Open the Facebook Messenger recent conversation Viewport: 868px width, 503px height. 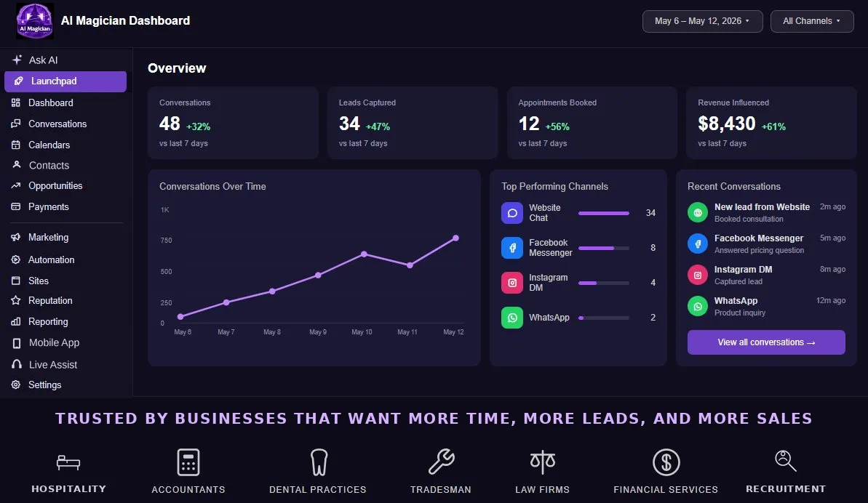click(766, 244)
